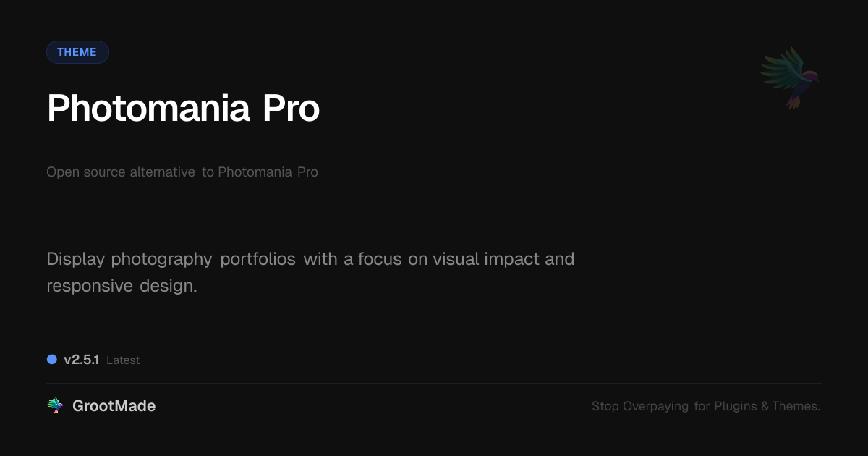Click the Latest release label
The image size is (868, 456).
click(x=123, y=360)
